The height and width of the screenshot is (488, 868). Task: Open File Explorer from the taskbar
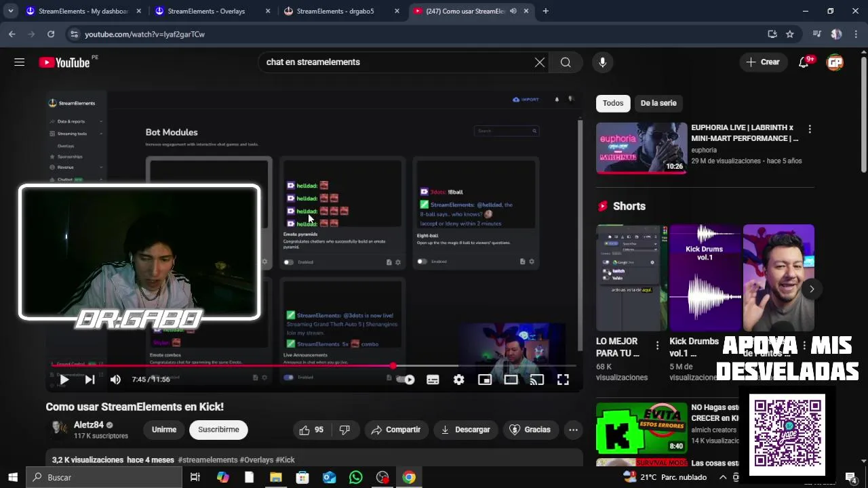pos(276,477)
